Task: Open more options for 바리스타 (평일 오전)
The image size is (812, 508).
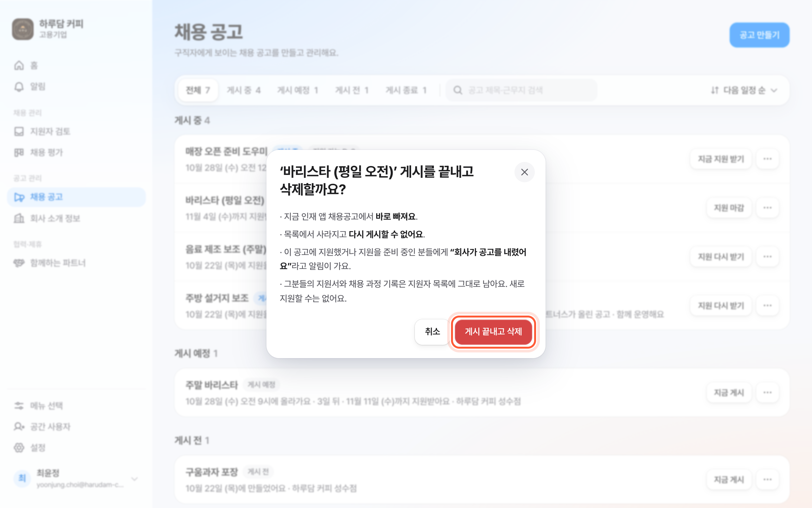Action: (x=767, y=208)
